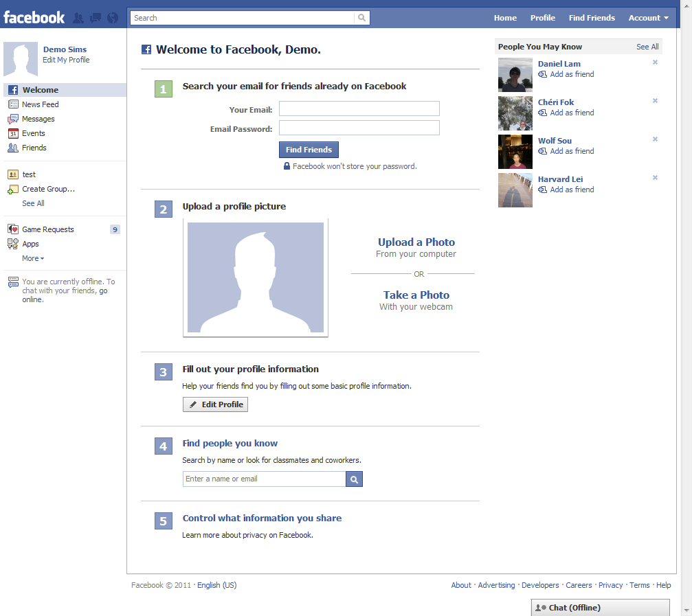Click the people search magnifier button
The image size is (692, 616).
(354, 479)
